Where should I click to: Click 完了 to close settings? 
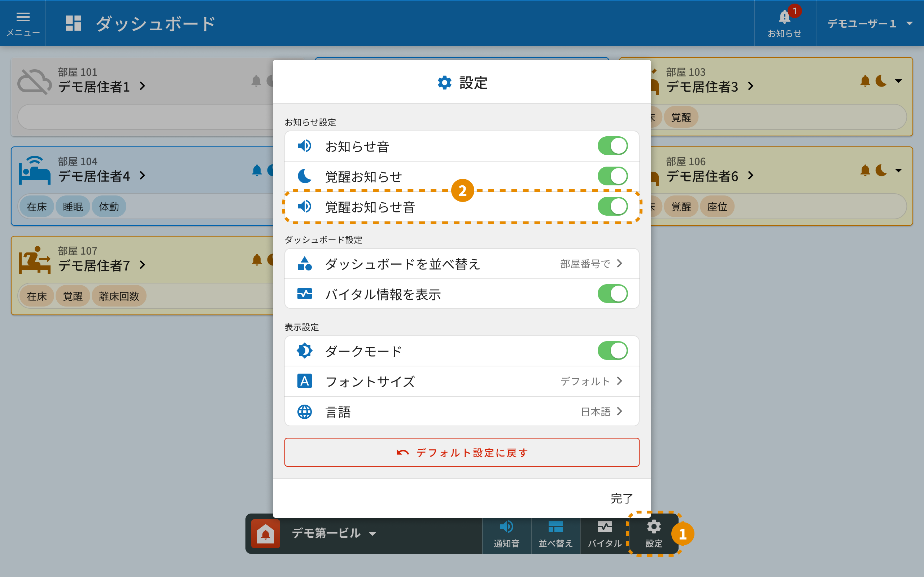coord(621,498)
